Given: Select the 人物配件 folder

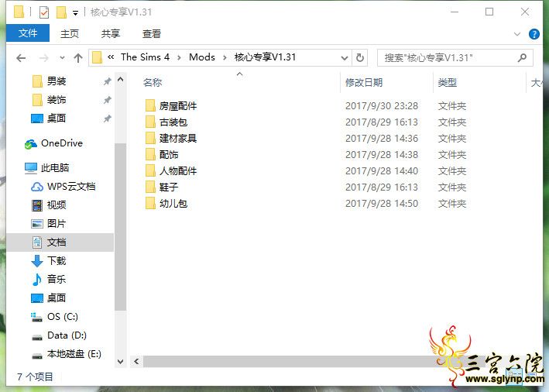Looking at the screenshot, I should (x=178, y=171).
